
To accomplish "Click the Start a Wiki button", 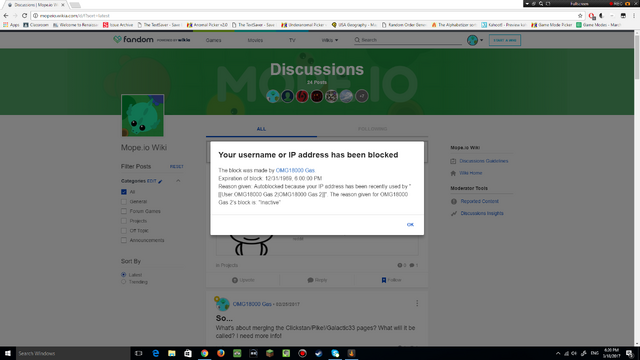I will [505, 40].
